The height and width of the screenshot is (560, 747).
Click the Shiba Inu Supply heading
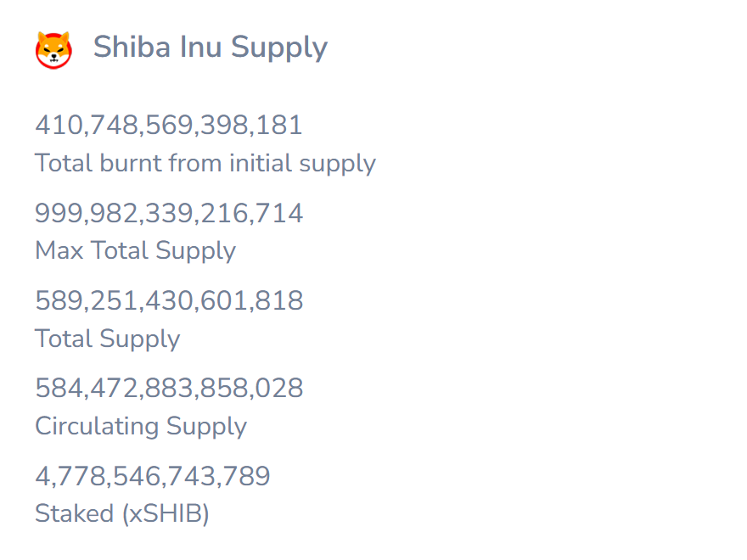pyautogui.click(x=211, y=48)
